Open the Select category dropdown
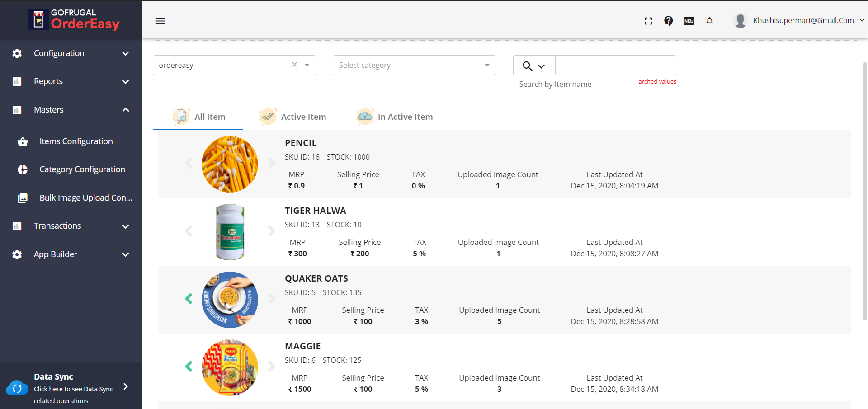Screen dimensions: 868x409 414,65
